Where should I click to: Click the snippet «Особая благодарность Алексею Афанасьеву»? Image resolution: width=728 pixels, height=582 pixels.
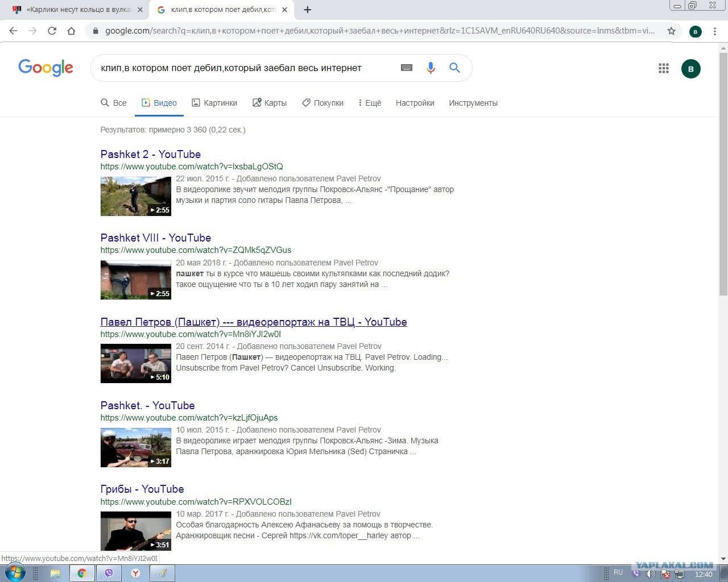[304, 530]
